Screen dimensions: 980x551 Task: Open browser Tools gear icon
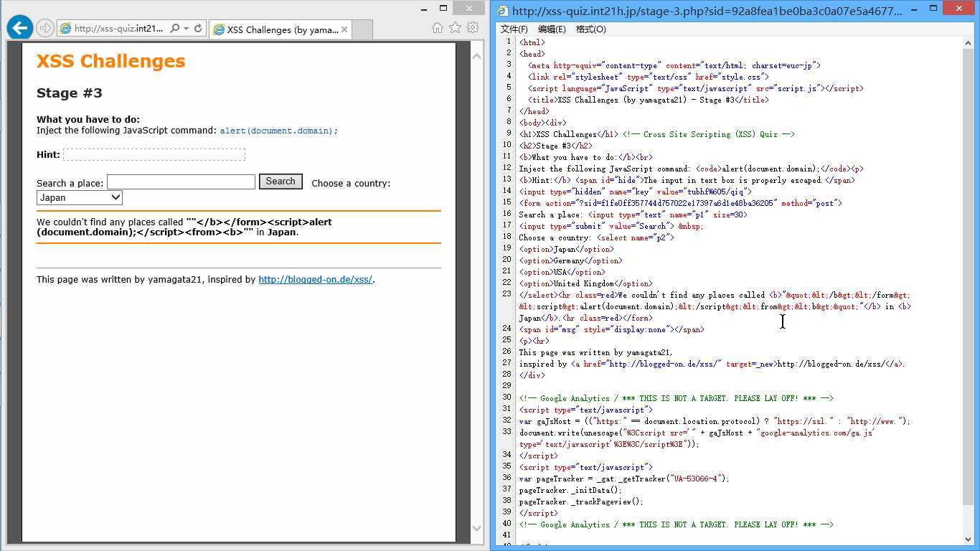[473, 27]
